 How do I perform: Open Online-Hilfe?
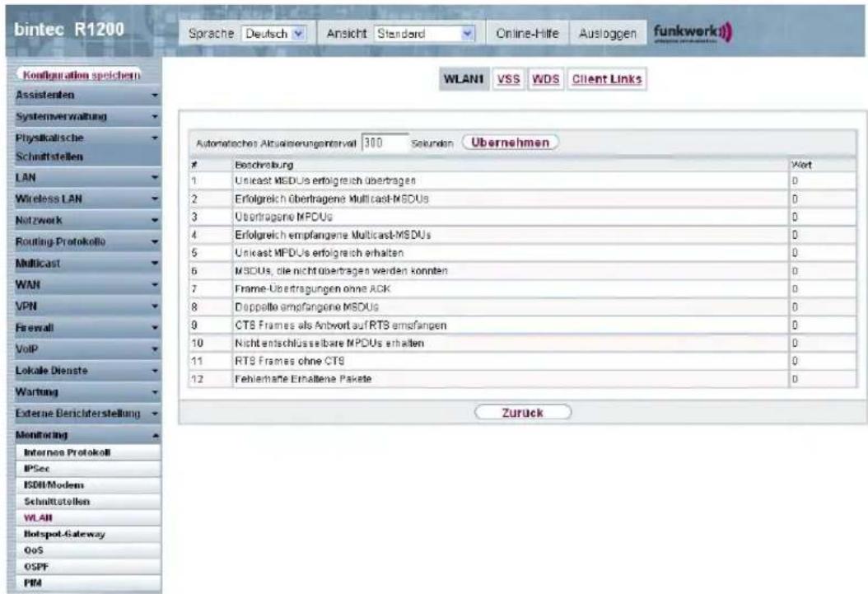[527, 34]
